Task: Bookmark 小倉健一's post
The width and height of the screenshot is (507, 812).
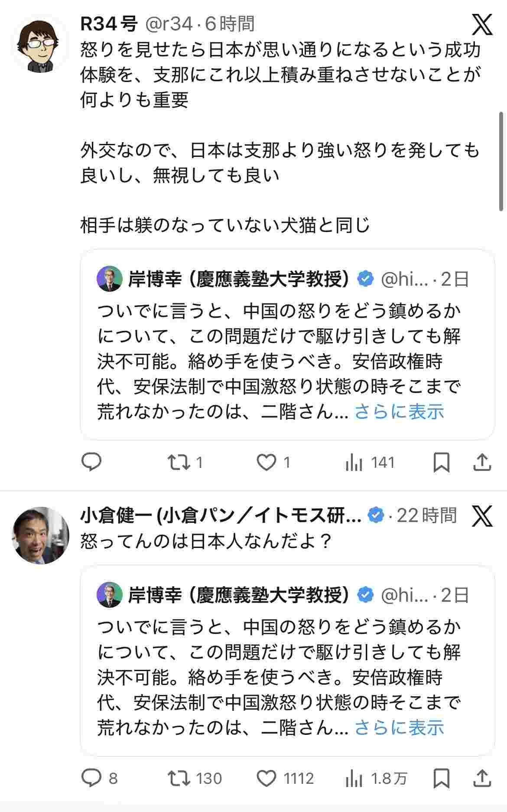Action: pos(441,778)
